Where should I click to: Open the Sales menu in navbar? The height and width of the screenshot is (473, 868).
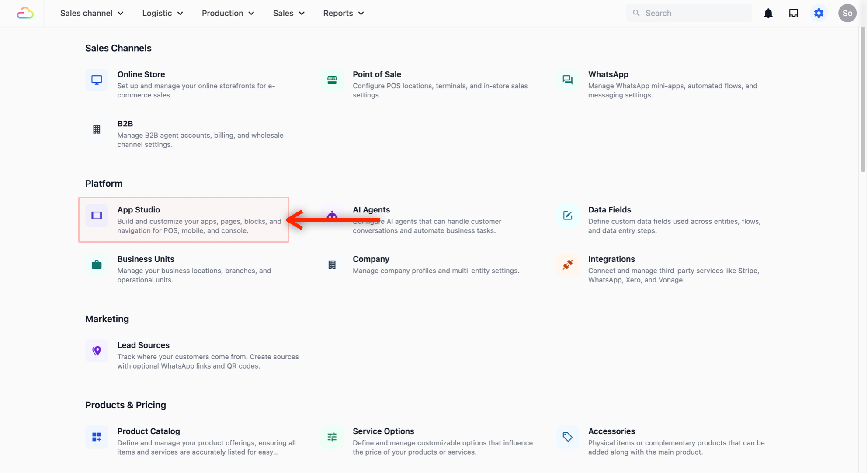pos(288,13)
